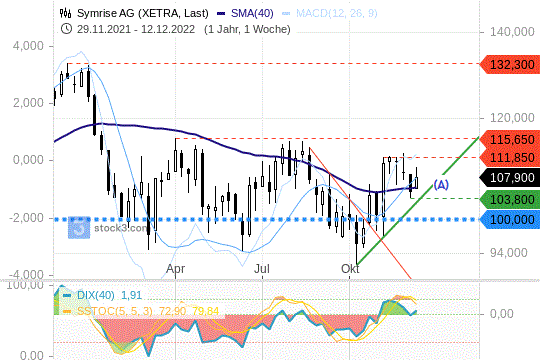Click the 4,000 MACD axis value
This screenshot has height=360, width=540.
(28, 46)
